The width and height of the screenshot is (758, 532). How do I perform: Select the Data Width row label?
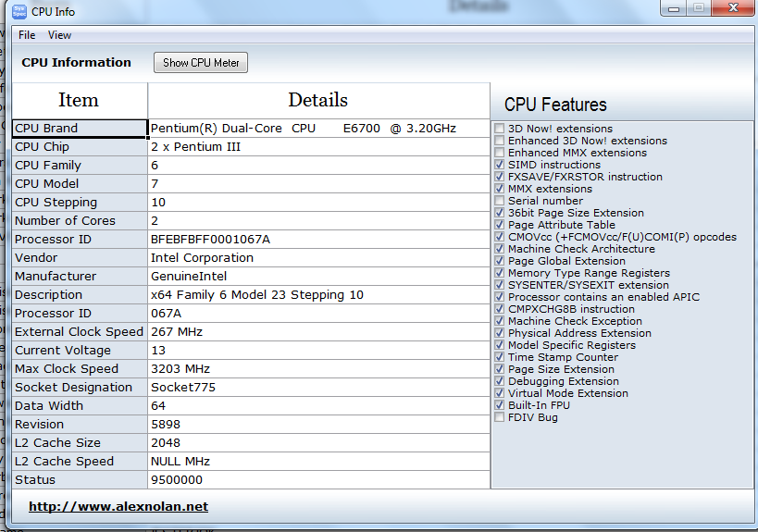pos(80,406)
